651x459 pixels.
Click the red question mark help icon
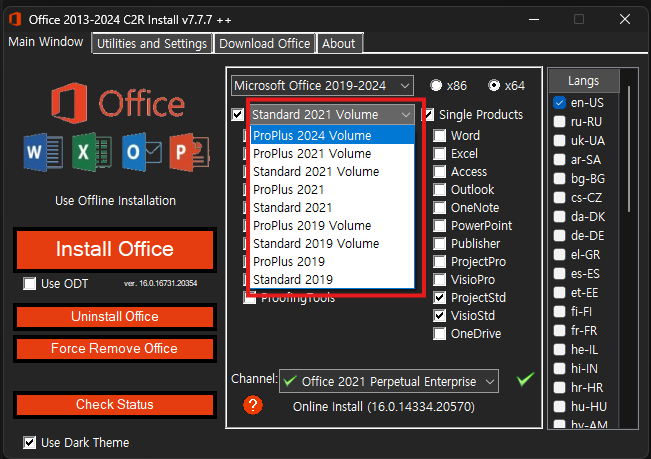[x=253, y=405]
